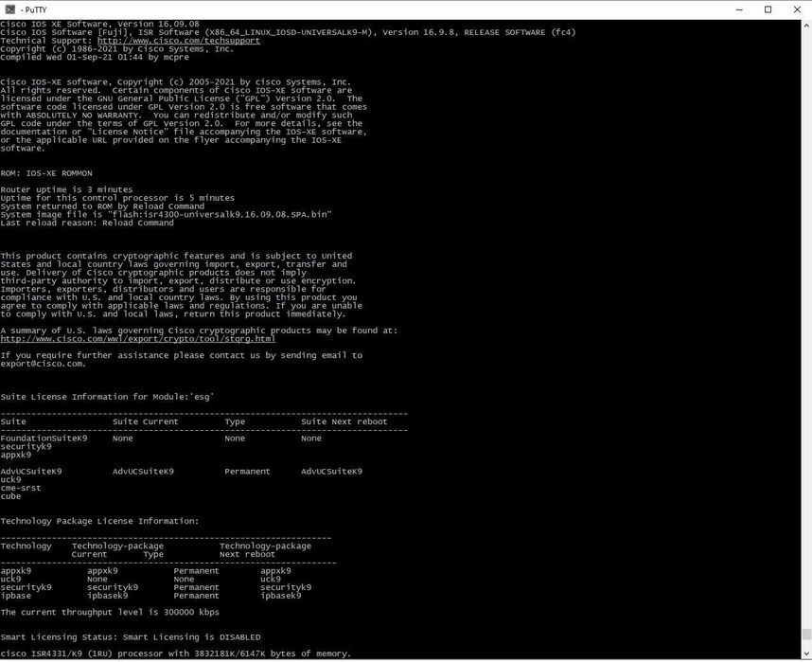Click the cisco ISR4331/K9 processor line

tap(175, 653)
